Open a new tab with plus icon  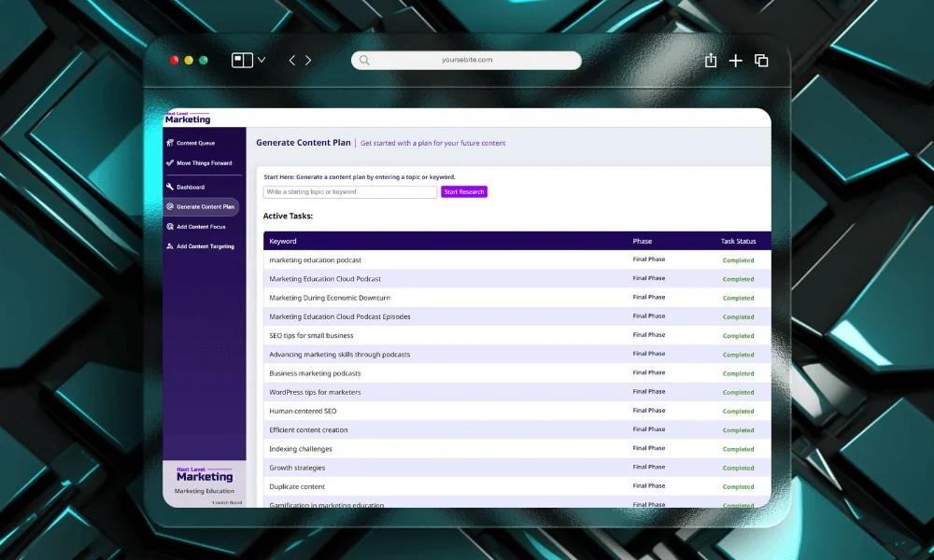pyautogui.click(x=736, y=60)
